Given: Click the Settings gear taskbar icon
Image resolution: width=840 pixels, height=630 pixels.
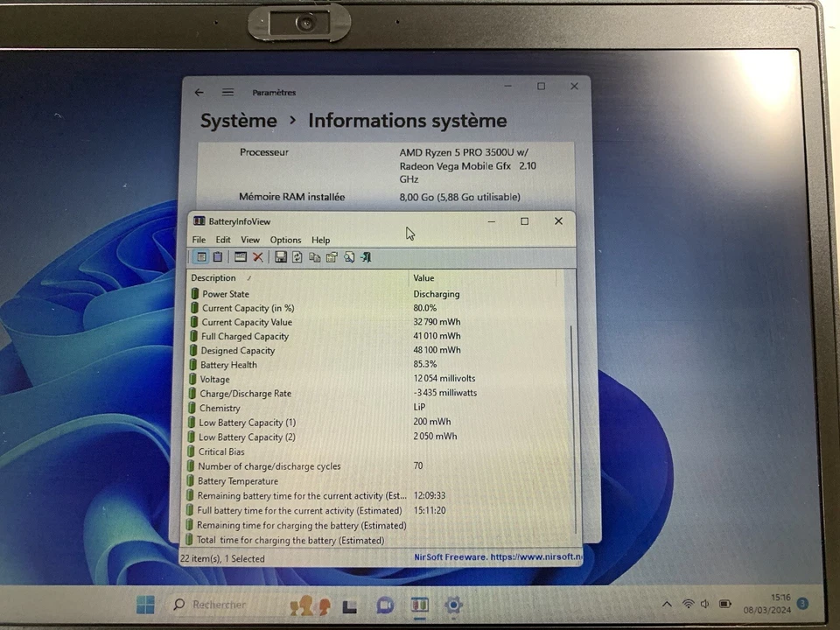Looking at the screenshot, I should click(x=453, y=605).
